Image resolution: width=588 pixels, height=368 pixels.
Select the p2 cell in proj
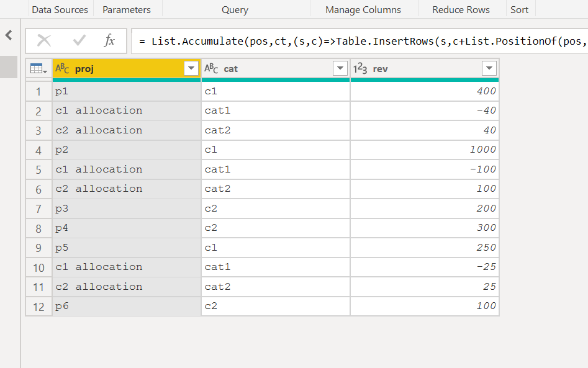[x=127, y=150]
